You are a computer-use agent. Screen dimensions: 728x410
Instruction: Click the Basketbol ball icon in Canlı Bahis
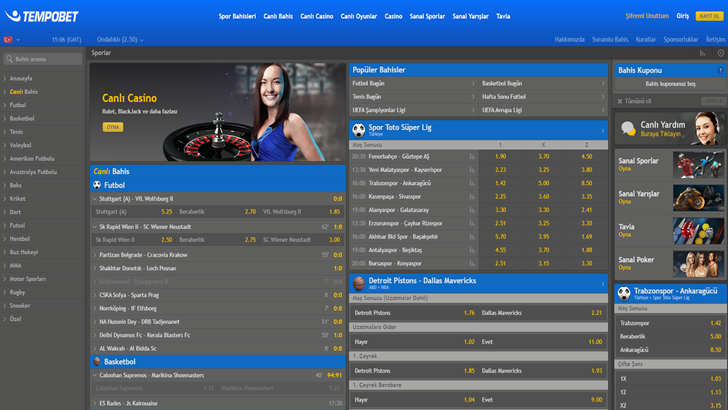coord(97,361)
